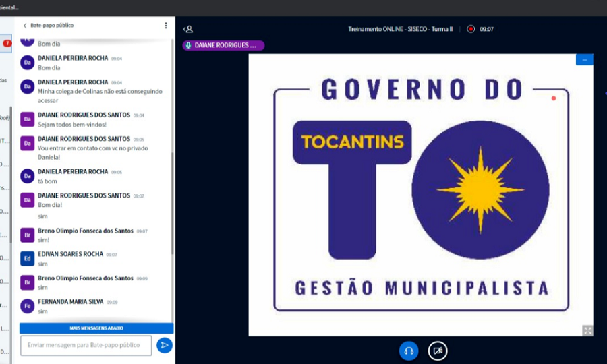Click the headphone audio button
Screen dimensions: 607x364
[408, 351]
